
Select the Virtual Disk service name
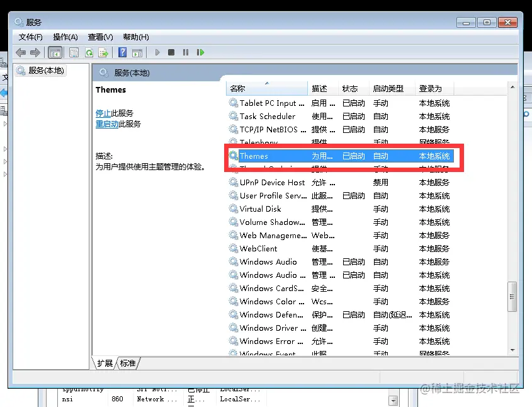[x=260, y=209]
